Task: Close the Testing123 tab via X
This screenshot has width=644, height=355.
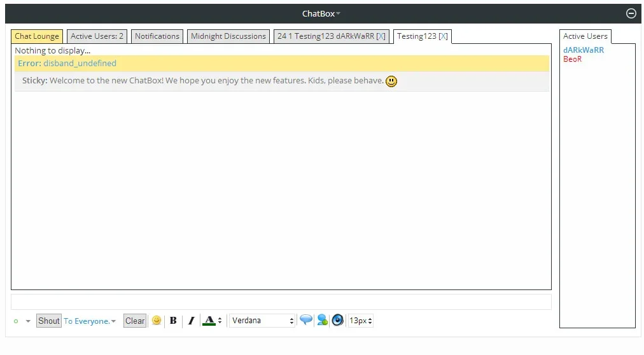Action: point(443,36)
